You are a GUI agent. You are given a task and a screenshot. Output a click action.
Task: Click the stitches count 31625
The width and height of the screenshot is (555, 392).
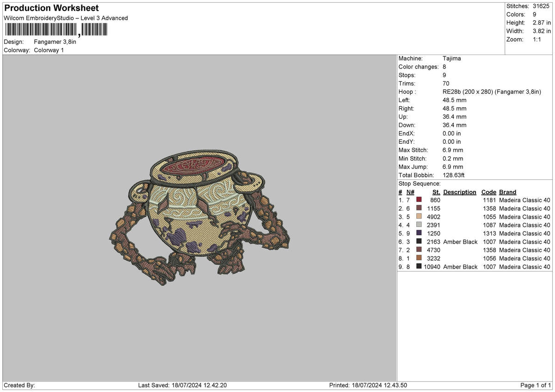[541, 6]
